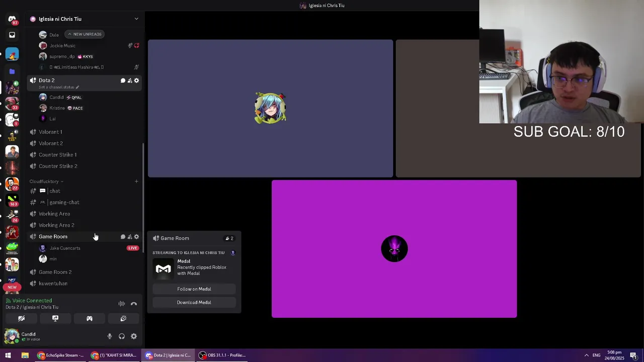This screenshot has width=644, height=362.
Task: Watch Jake Cuencarts LIVE badge stream
Action: 133,248
